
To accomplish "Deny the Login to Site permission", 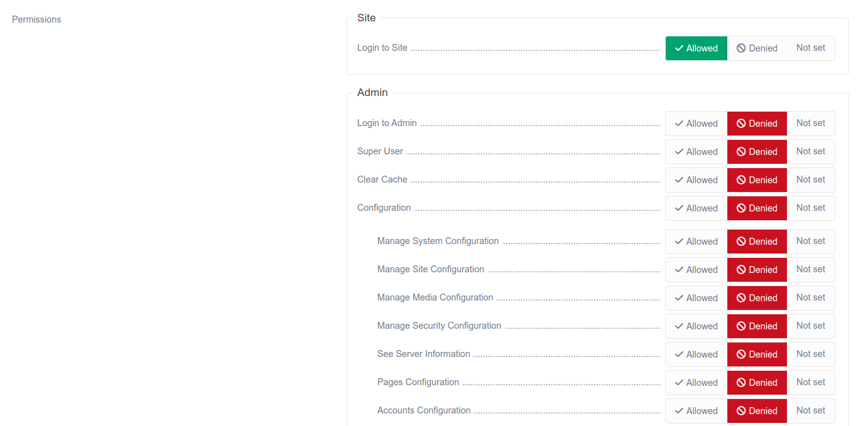I will [x=757, y=48].
